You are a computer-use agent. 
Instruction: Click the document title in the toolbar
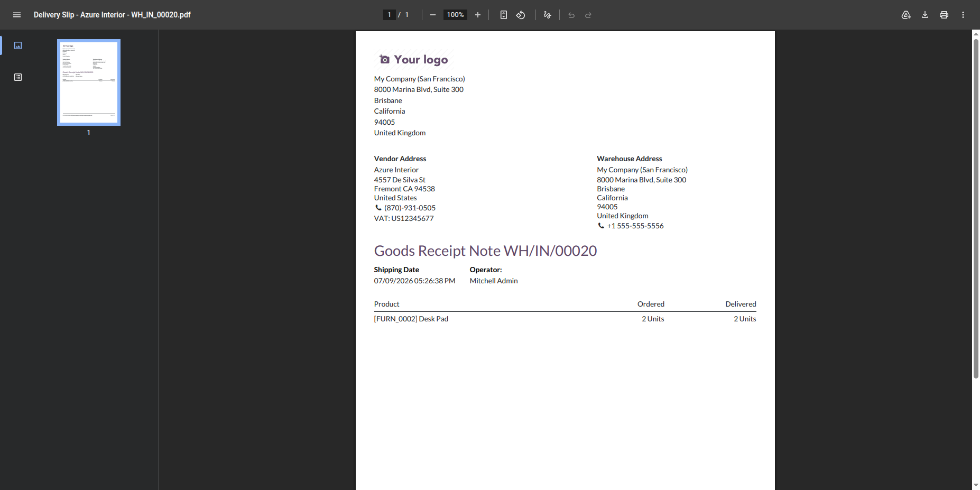coord(112,15)
